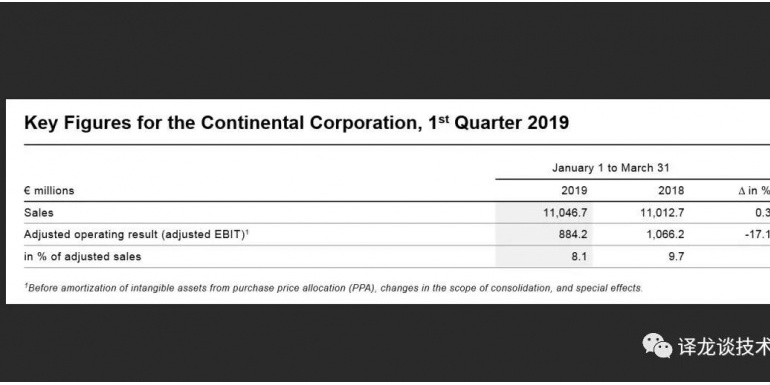
Task: Select the in % of adjusted sales label
Action: [82, 256]
